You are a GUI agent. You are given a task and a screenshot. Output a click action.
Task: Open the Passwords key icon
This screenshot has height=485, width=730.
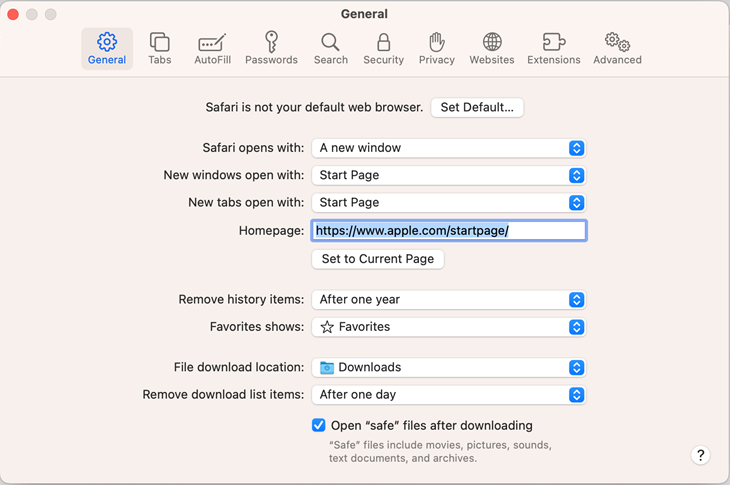tap(271, 42)
